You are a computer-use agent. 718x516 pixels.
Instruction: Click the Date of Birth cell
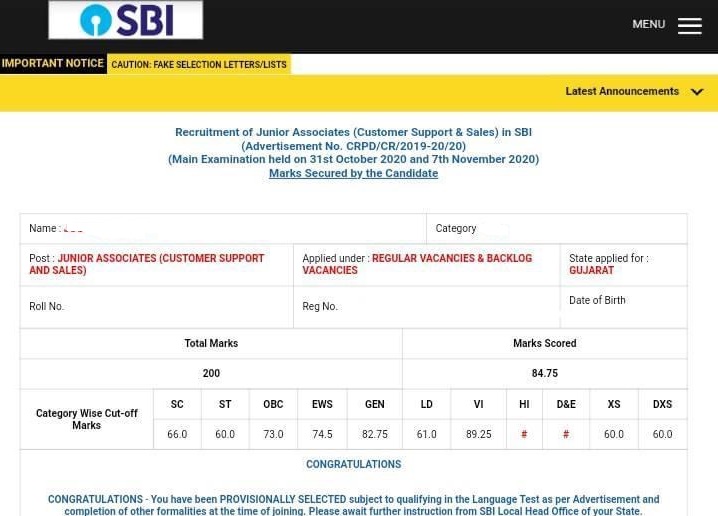pos(624,307)
